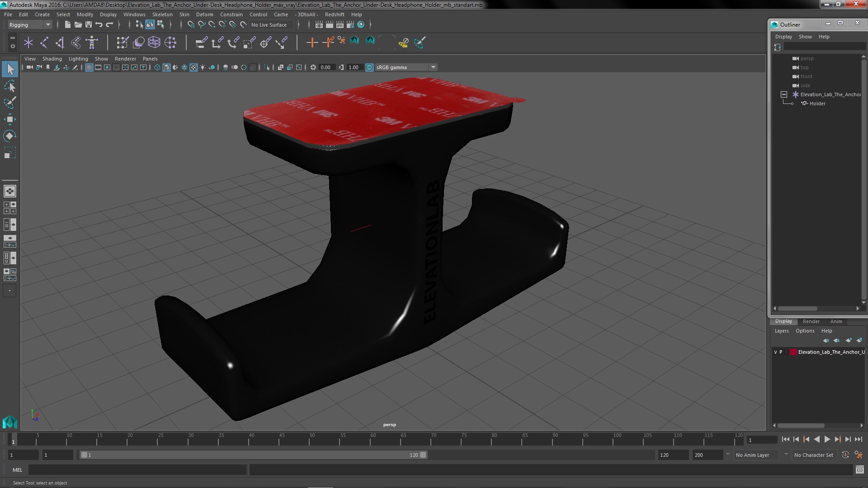Open the No Live Surface field

click(271, 25)
